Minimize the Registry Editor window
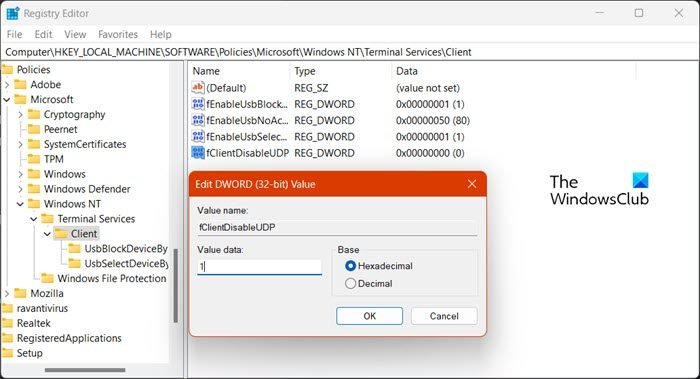700x379 pixels. (x=600, y=13)
